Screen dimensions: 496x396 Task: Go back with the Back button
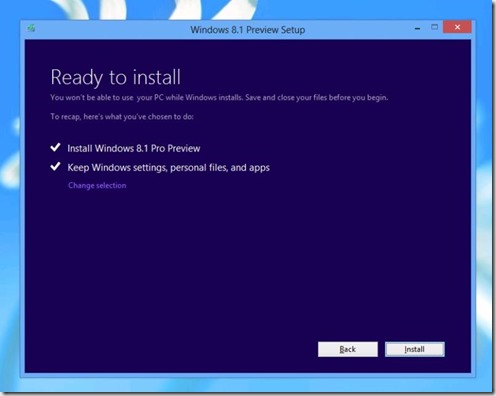click(348, 349)
